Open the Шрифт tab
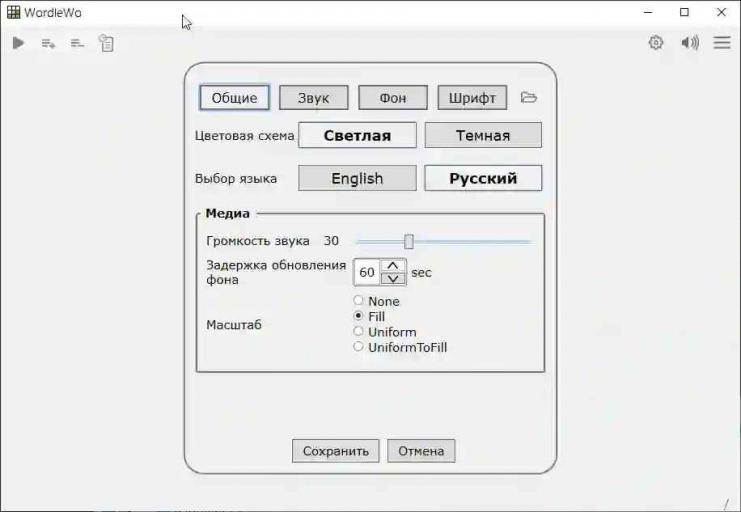 pos(472,97)
